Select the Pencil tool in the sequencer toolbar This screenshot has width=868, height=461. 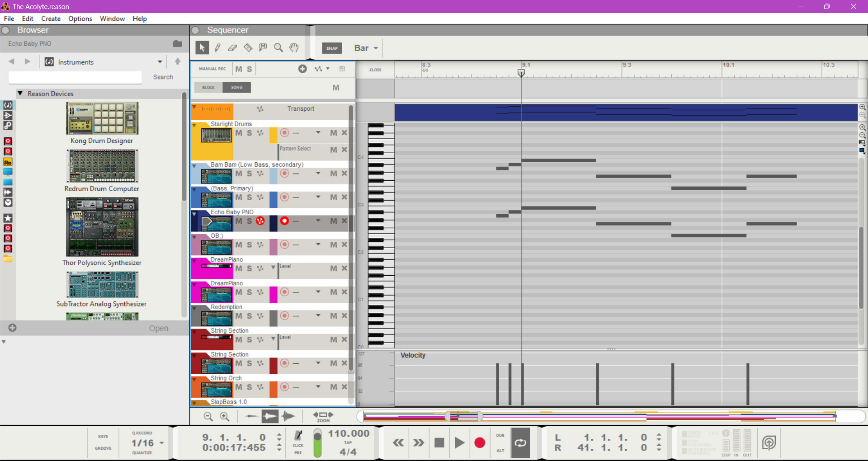(x=217, y=48)
